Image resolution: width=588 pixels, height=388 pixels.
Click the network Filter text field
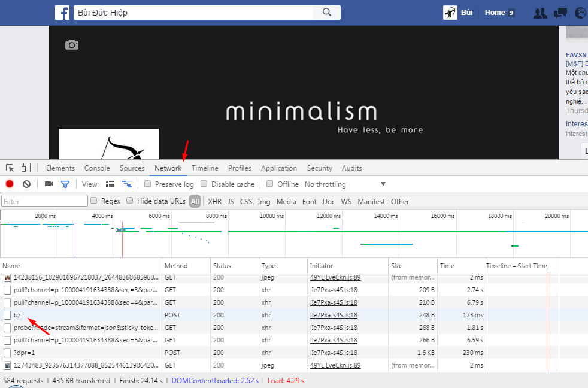[45, 201]
